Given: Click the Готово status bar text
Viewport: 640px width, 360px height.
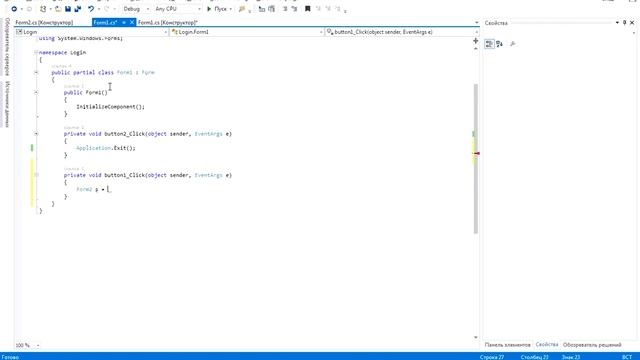Looking at the screenshot, I should coord(10,357).
